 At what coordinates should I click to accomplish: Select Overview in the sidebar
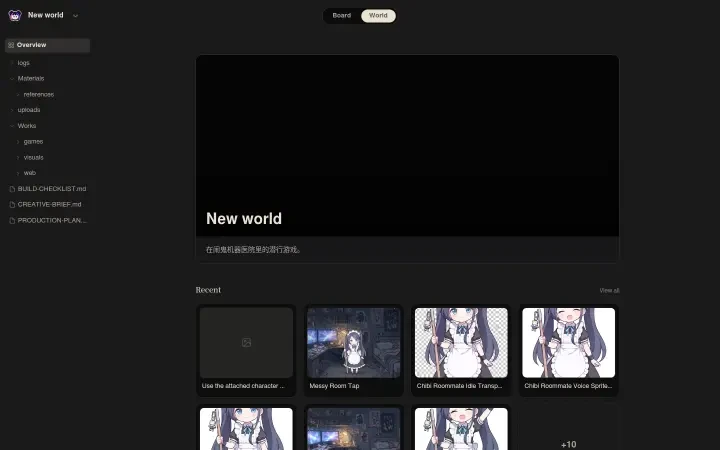(x=47, y=45)
